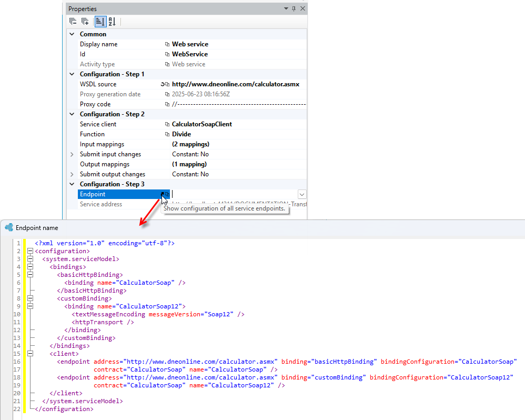Close the Properties panel
Viewport: 525px width, 420px height.
[302, 9]
